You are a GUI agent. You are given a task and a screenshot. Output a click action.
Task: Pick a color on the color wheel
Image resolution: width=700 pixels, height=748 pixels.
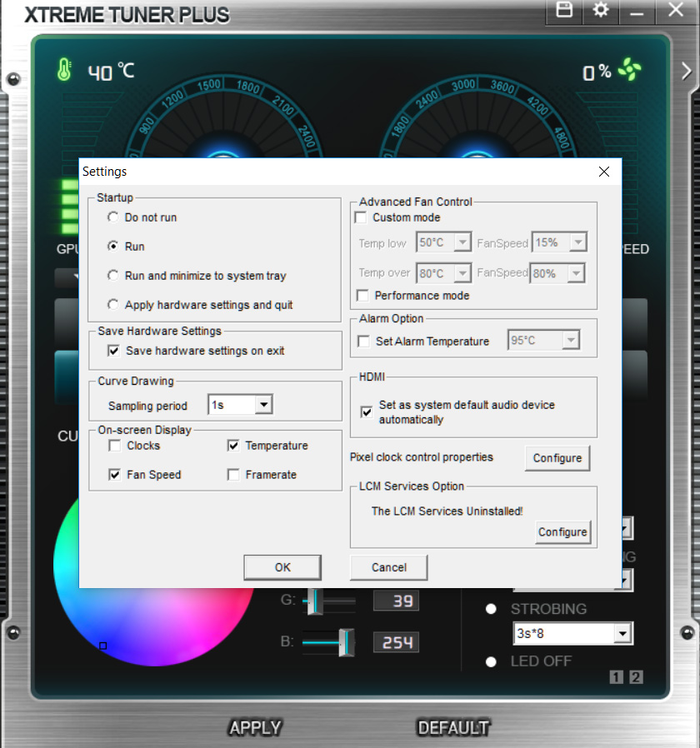click(153, 627)
